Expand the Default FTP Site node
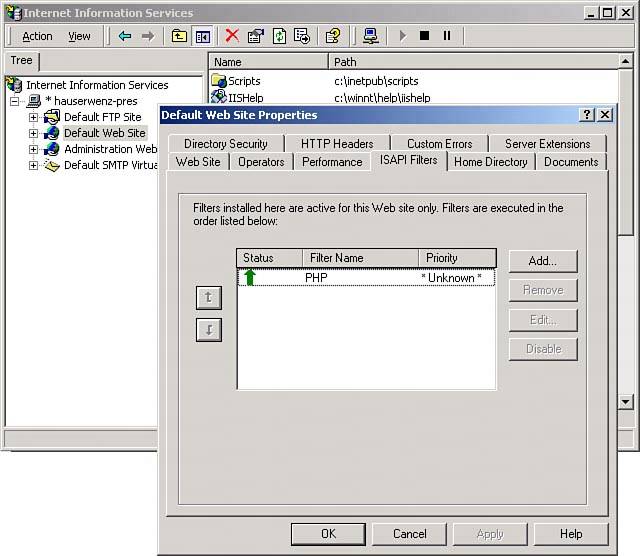 click(x=33, y=117)
